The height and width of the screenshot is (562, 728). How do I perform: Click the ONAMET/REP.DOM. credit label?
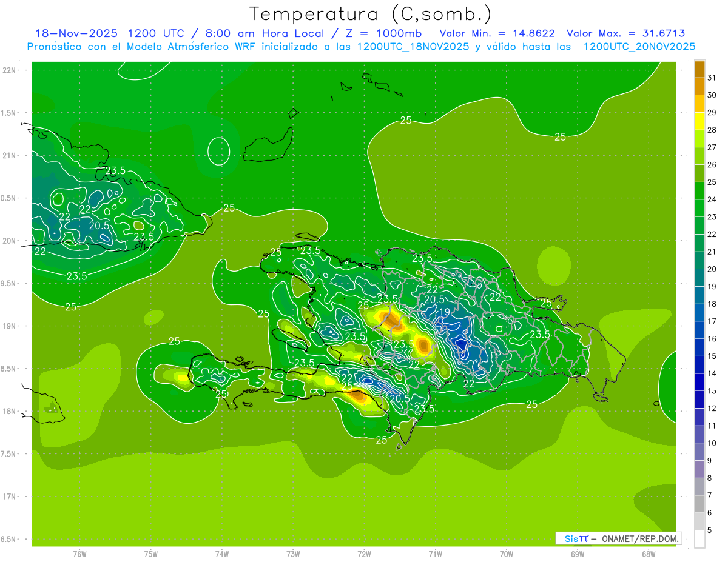pos(639,538)
